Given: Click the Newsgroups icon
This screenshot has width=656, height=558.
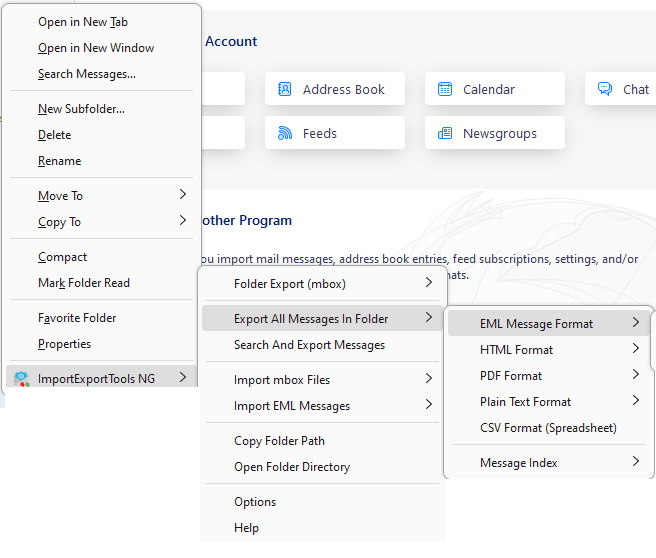Looking at the screenshot, I should pyautogui.click(x=445, y=133).
